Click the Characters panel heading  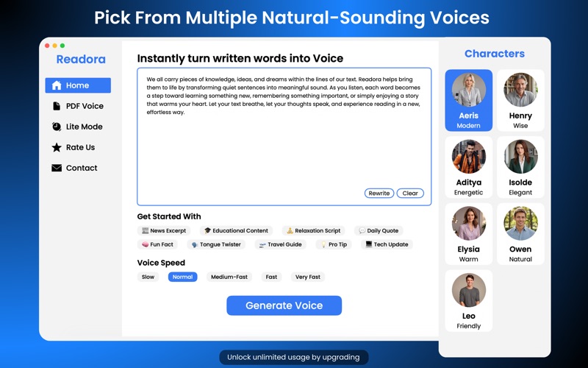tap(495, 54)
